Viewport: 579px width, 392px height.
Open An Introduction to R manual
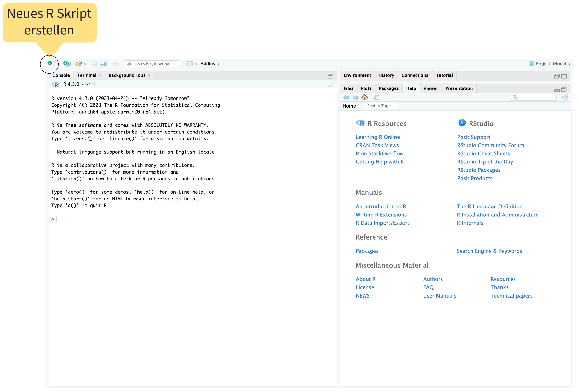(x=381, y=206)
